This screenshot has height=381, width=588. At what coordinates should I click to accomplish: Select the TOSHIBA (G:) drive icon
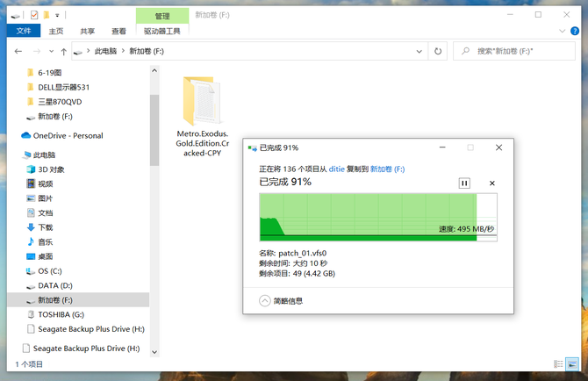pyautogui.click(x=31, y=314)
